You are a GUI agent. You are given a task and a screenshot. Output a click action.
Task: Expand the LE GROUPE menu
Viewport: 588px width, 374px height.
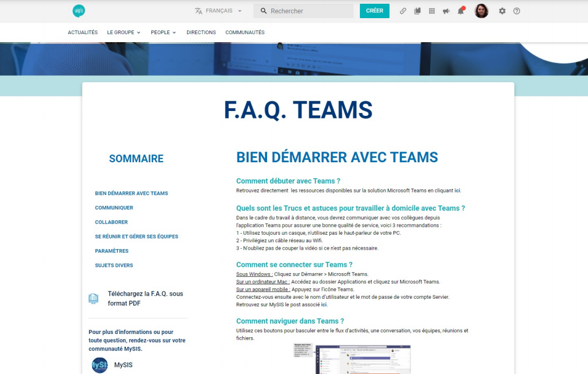(124, 32)
